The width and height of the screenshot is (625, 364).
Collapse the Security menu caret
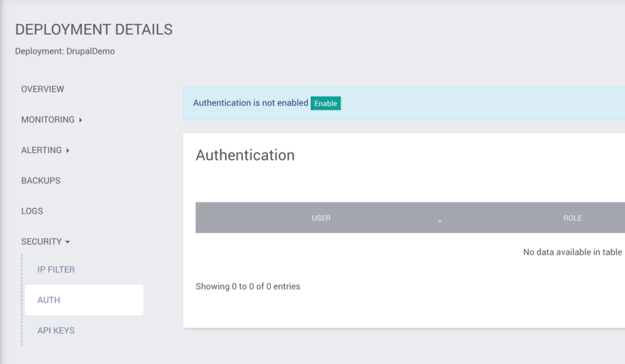click(67, 242)
